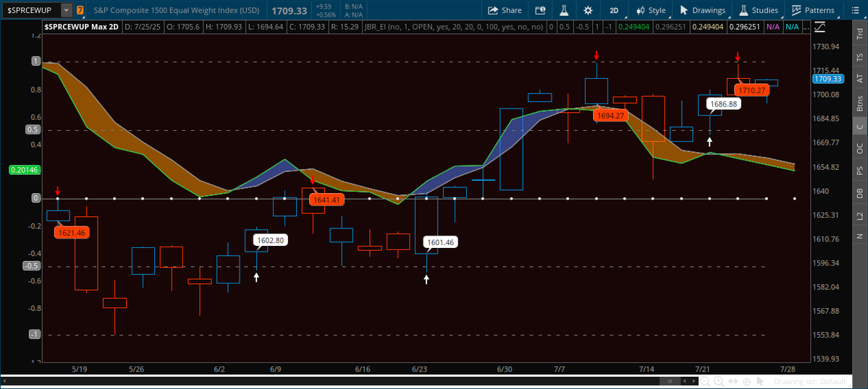This screenshot has width=868, height=389.
Task: Open the list menu icon beside Patterns
Action: click(854, 10)
